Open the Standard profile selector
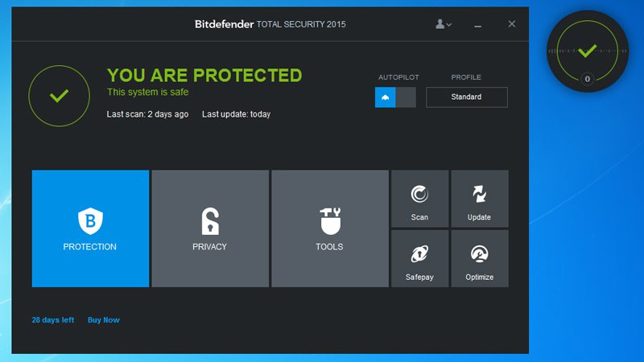644x362 pixels. point(467,97)
